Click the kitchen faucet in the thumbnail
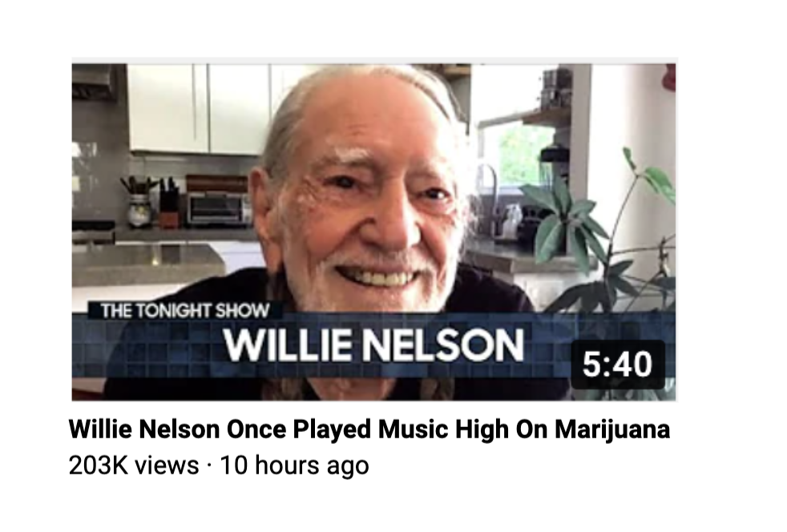This screenshot has width=787, height=532. [x=490, y=198]
